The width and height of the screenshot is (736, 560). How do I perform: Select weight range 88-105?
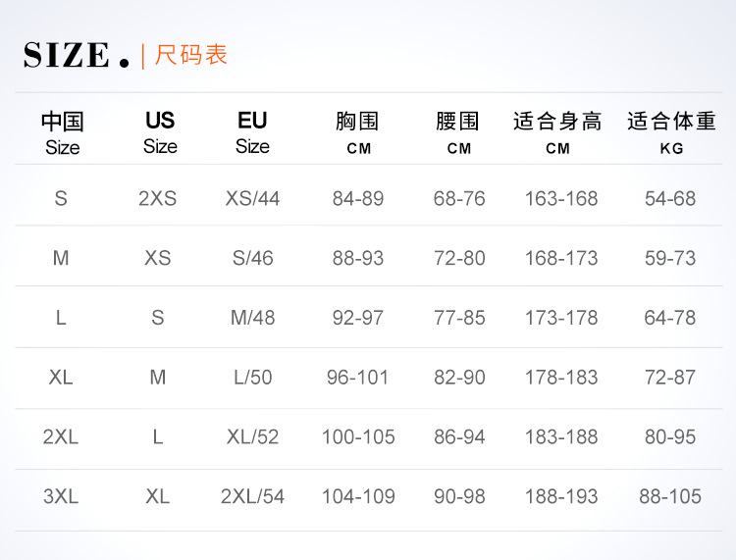(670, 496)
